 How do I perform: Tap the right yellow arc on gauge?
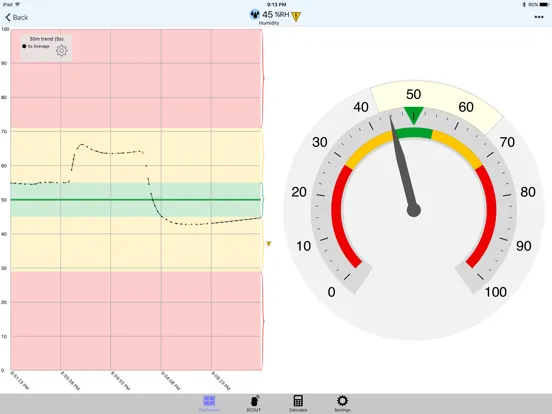(458, 148)
